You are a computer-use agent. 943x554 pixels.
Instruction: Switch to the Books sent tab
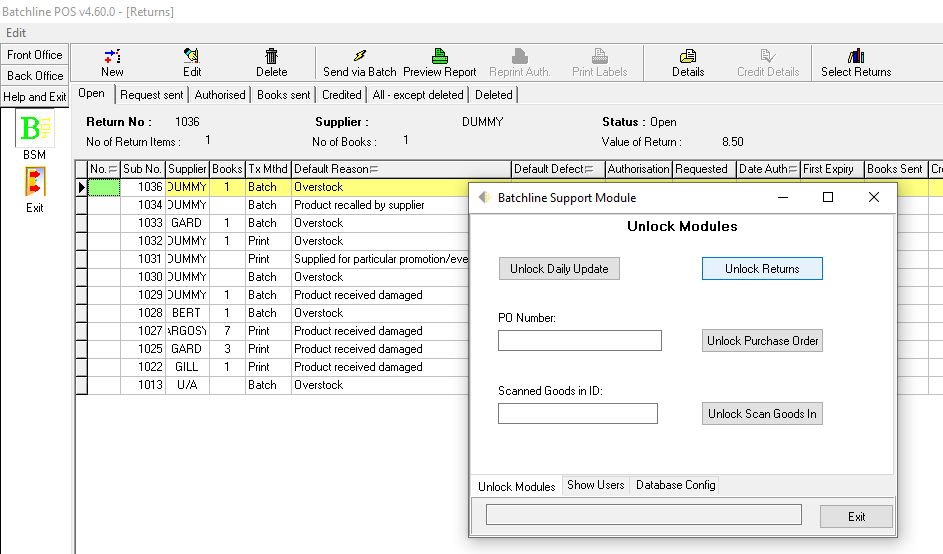284,95
